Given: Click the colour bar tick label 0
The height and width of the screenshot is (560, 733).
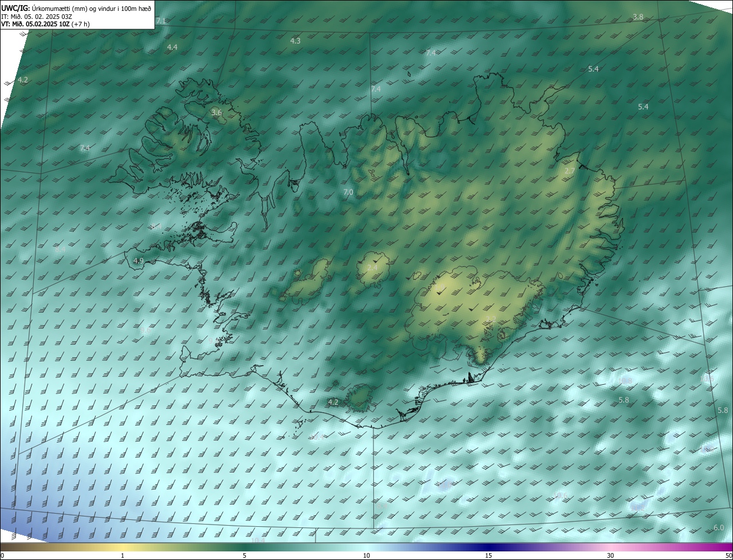Looking at the screenshot, I should pyautogui.click(x=2, y=556).
